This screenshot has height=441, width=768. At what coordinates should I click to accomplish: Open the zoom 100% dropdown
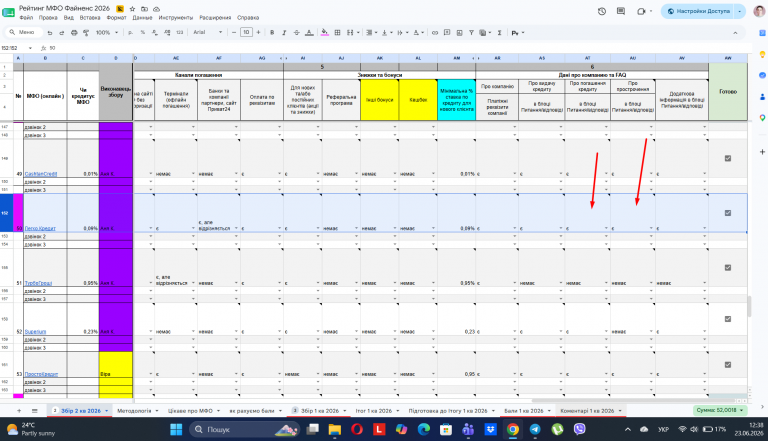tap(107, 33)
